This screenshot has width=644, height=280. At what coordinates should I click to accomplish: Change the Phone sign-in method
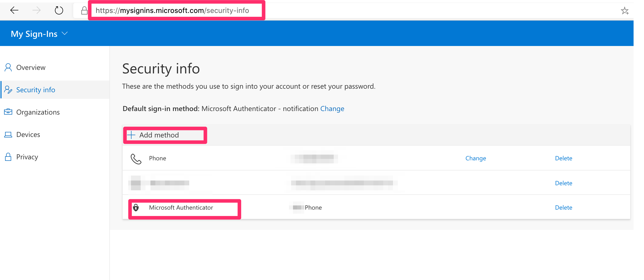475,158
